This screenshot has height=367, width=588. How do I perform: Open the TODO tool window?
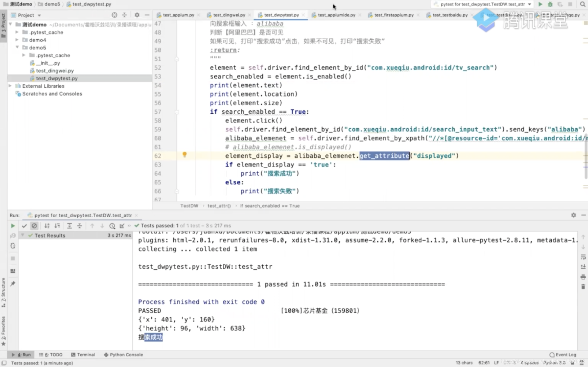51,355
